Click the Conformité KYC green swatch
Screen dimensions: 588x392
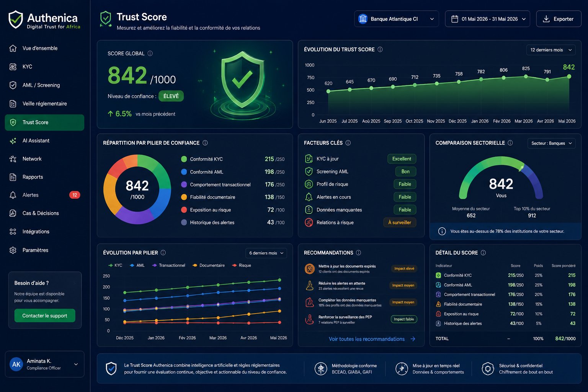pos(184,159)
